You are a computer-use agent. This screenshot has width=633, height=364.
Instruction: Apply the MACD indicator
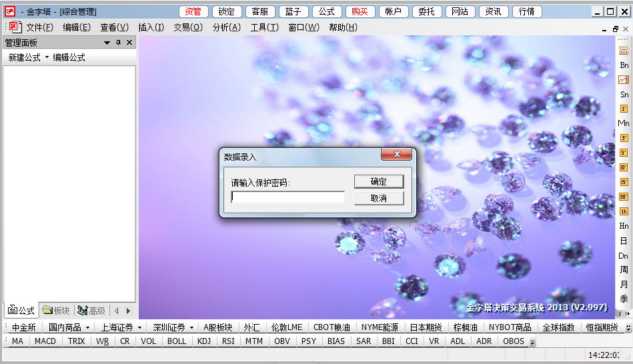point(45,341)
